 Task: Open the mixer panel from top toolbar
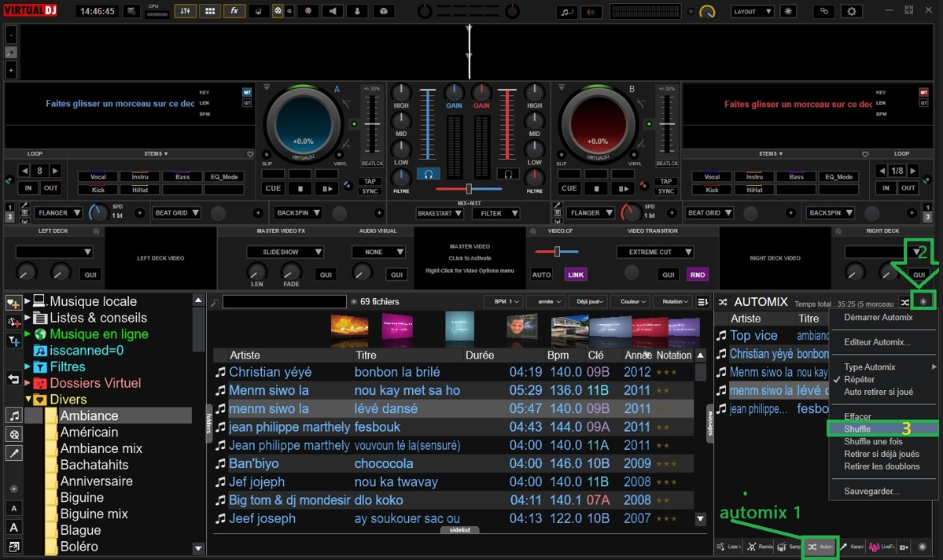tap(186, 11)
